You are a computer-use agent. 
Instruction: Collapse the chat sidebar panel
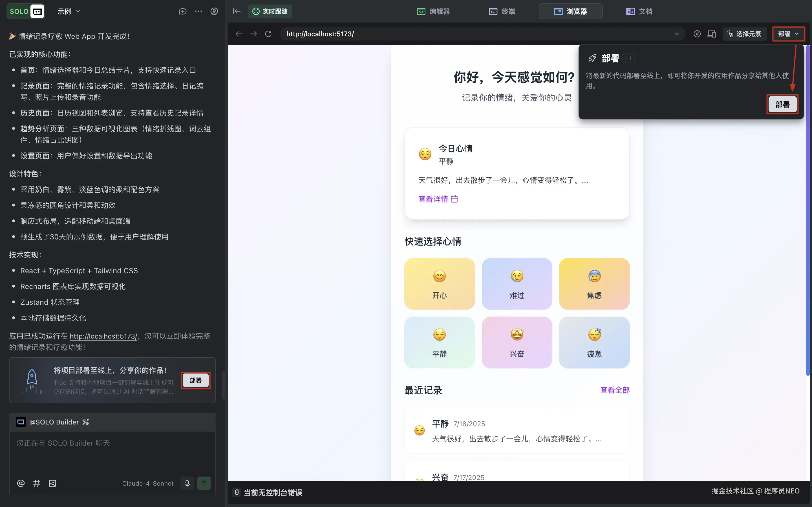tap(236, 11)
